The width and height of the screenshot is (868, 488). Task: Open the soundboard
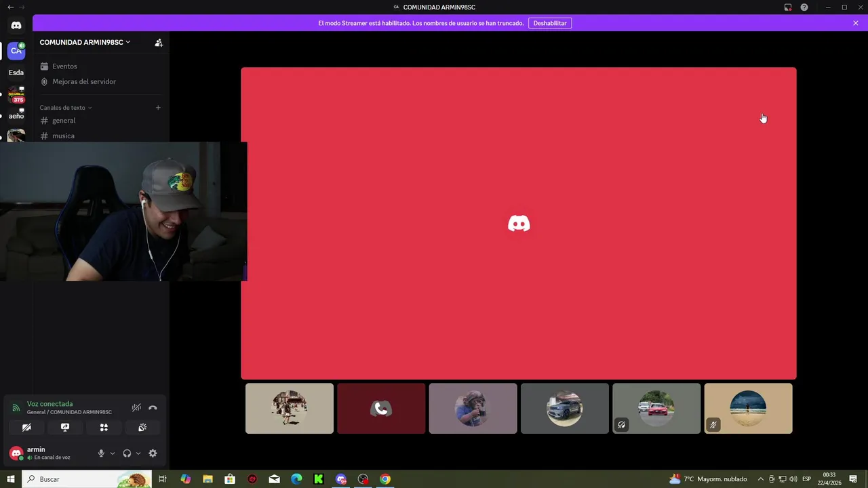click(142, 428)
